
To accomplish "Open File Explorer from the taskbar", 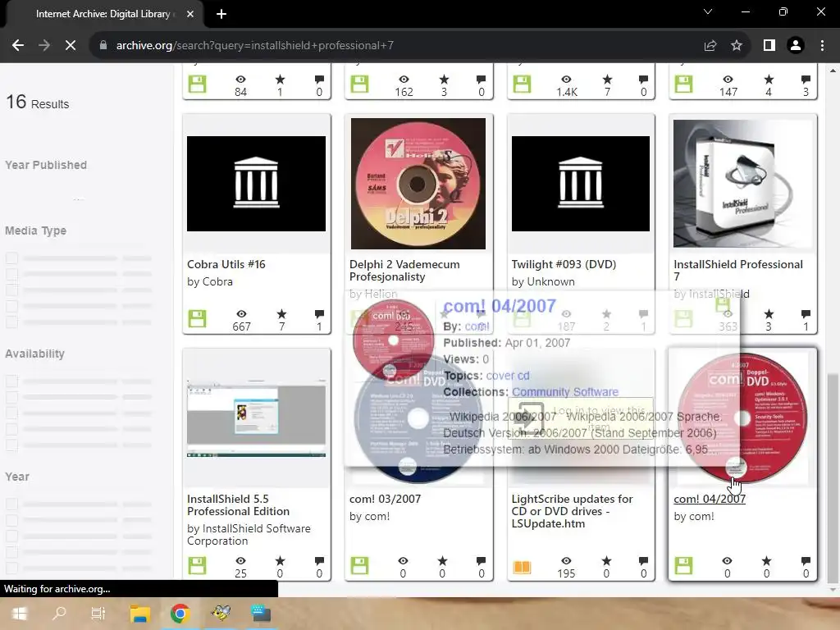I will pyautogui.click(x=139, y=614).
